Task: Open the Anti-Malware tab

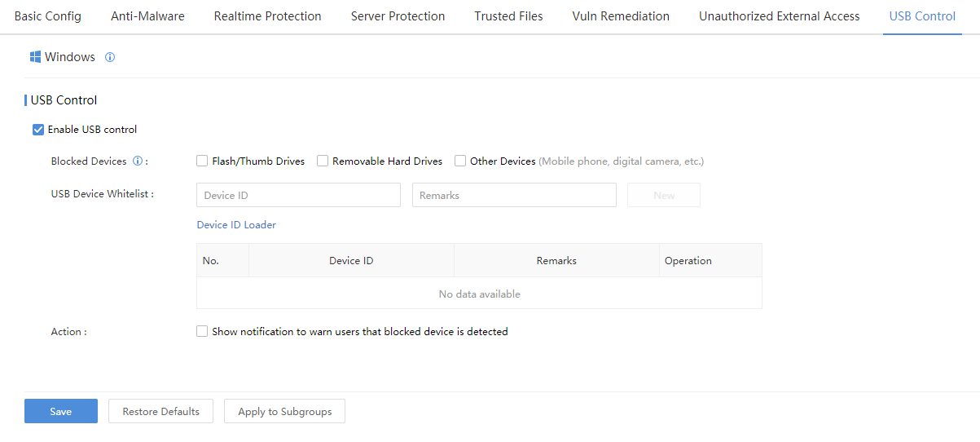Action: tap(147, 16)
